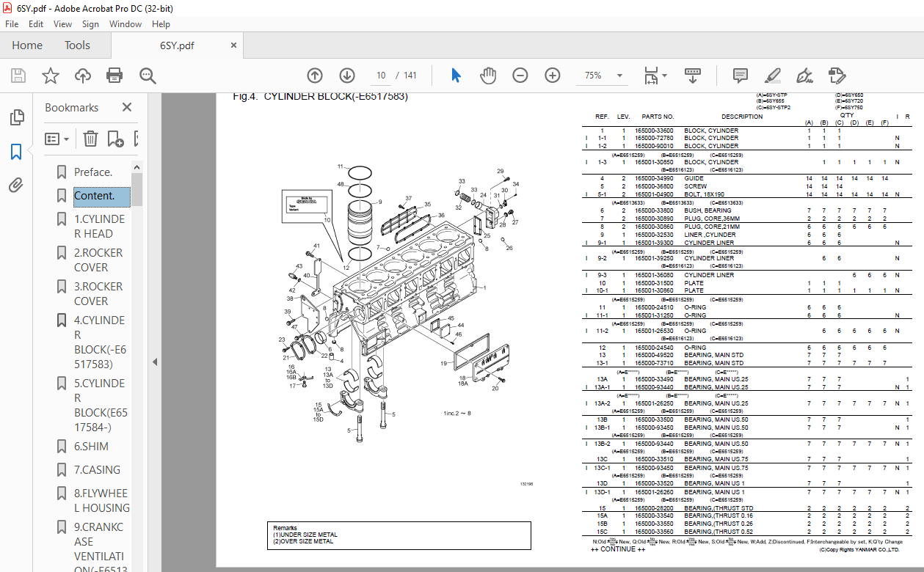Click the page number field showing 10

tap(380, 76)
